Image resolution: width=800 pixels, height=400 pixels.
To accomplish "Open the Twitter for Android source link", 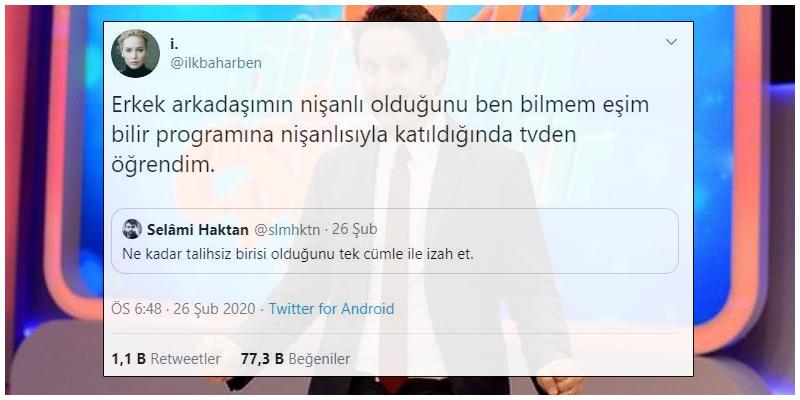I will point(332,309).
